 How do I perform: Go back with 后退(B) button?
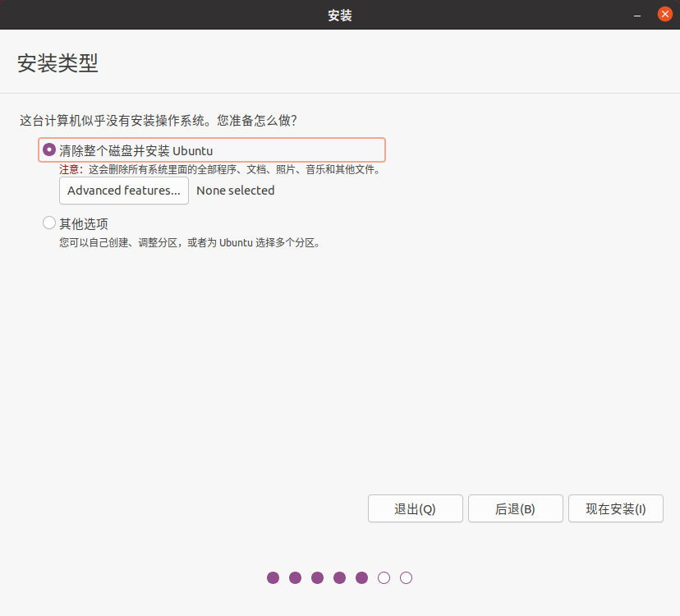click(x=516, y=508)
